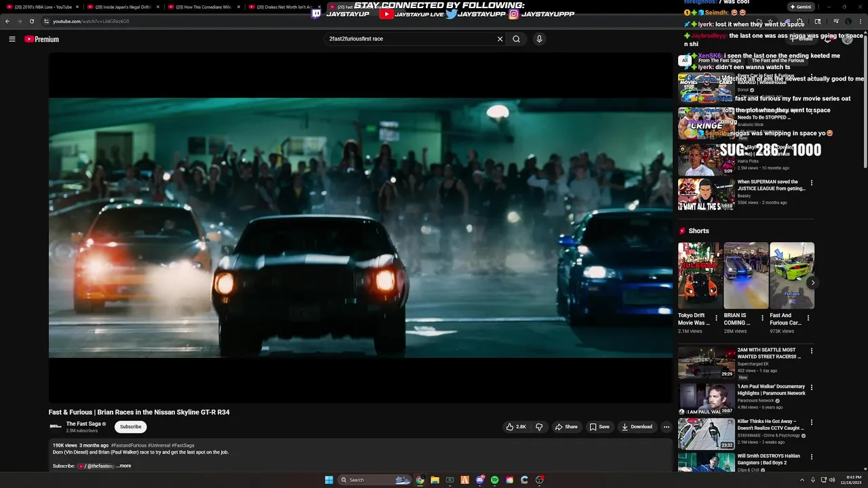Open options for BRIAN IS COMING short
The image size is (868, 488).
762,318
